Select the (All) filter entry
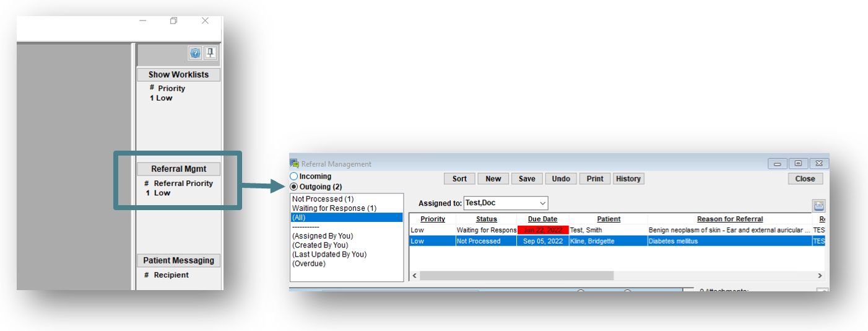This screenshot has height=331, width=868. [347, 218]
